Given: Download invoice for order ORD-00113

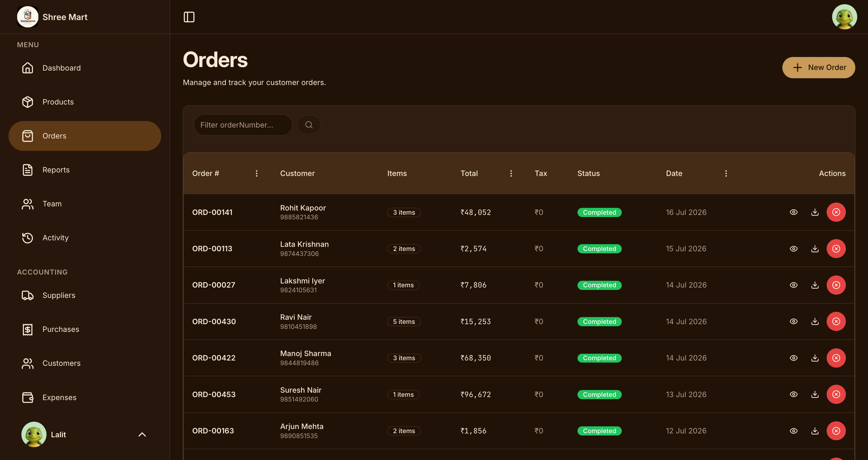Looking at the screenshot, I should (815, 249).
